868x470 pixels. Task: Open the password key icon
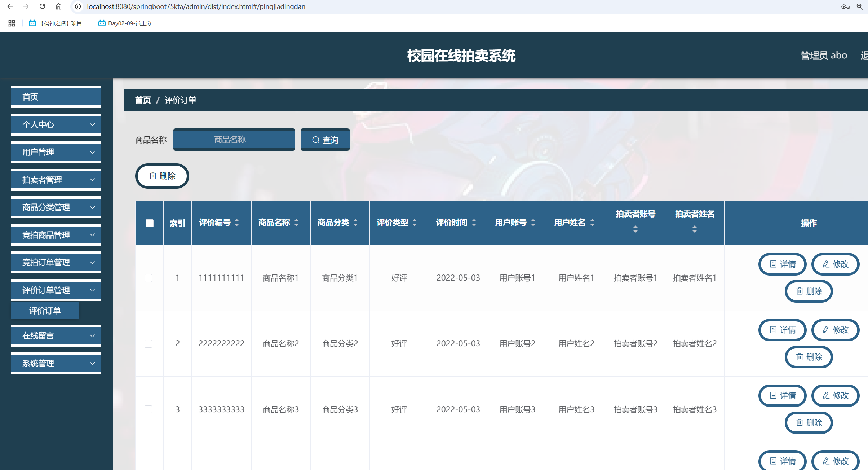click(845, 6)
